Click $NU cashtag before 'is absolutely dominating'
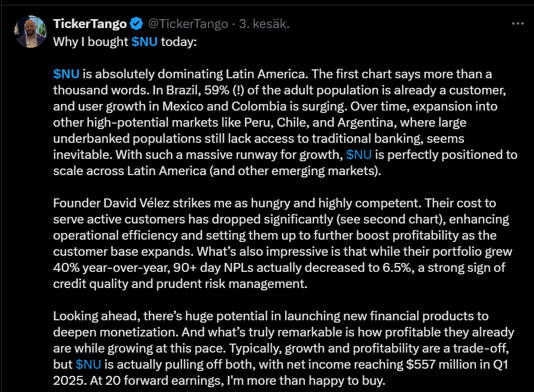534x392 pixels. click(x=66, y=74)
